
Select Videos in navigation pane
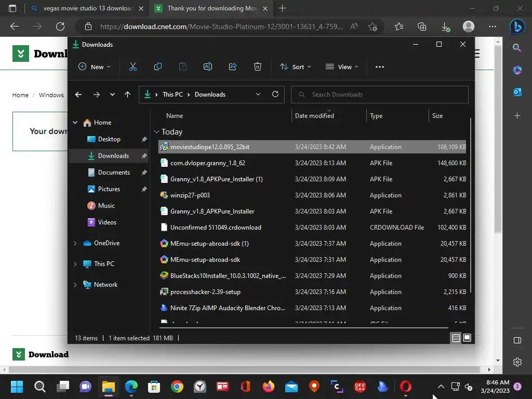click(109, 222)
